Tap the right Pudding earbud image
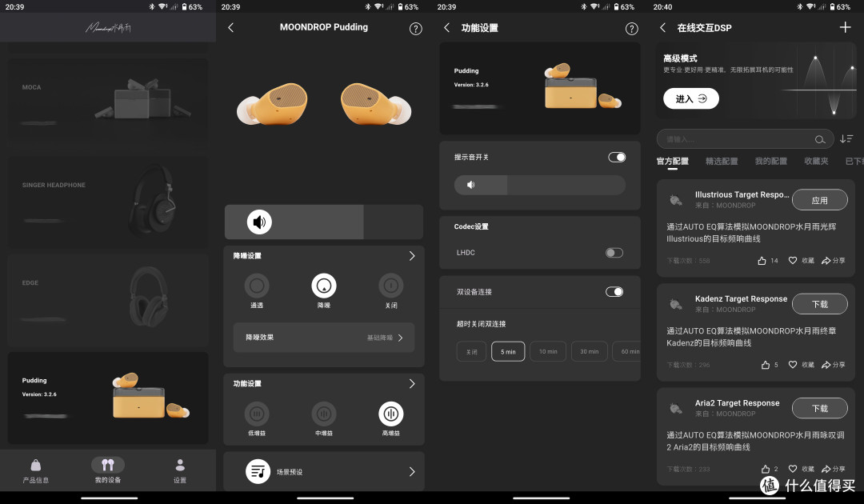The width and height of the screenshot is (864, 504). pyautogui.click(x=376, y=103)
